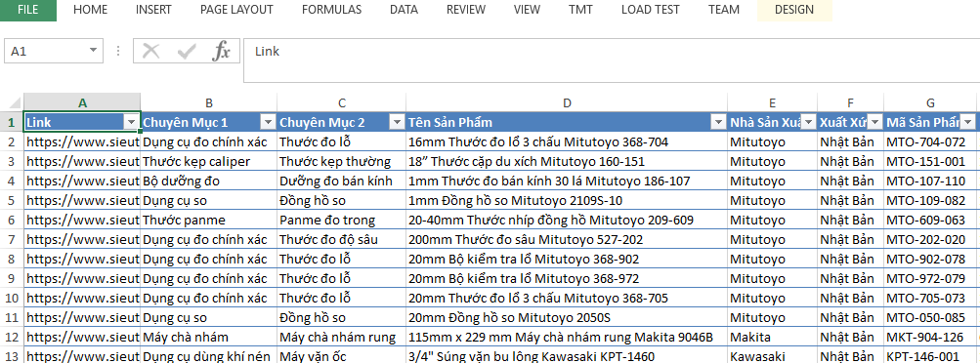The height and width of the screenshot is (363, 980).
Task: Select column F header
Action: [x=850, y=102]
